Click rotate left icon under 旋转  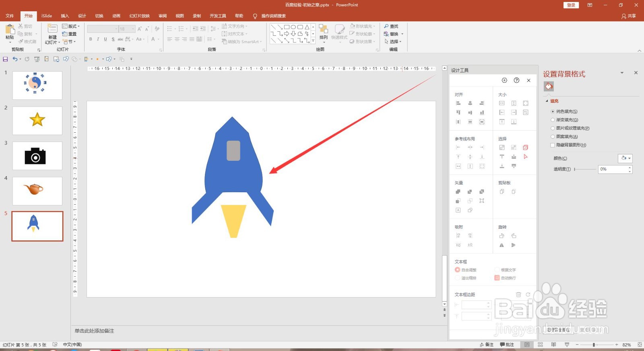coord(502,236)
